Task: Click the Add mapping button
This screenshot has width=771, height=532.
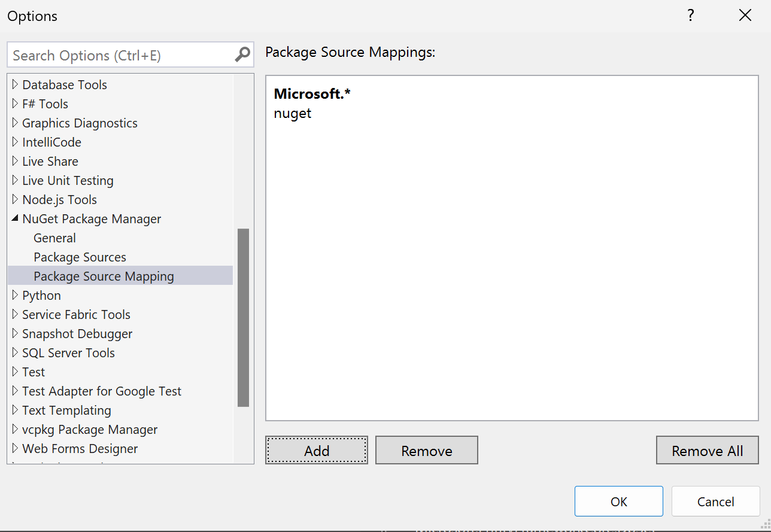Action: click(x=316, y=451)
